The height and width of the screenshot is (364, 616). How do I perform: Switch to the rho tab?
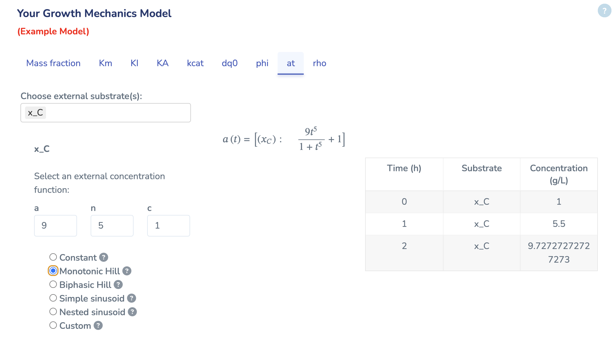coord(319,63)
